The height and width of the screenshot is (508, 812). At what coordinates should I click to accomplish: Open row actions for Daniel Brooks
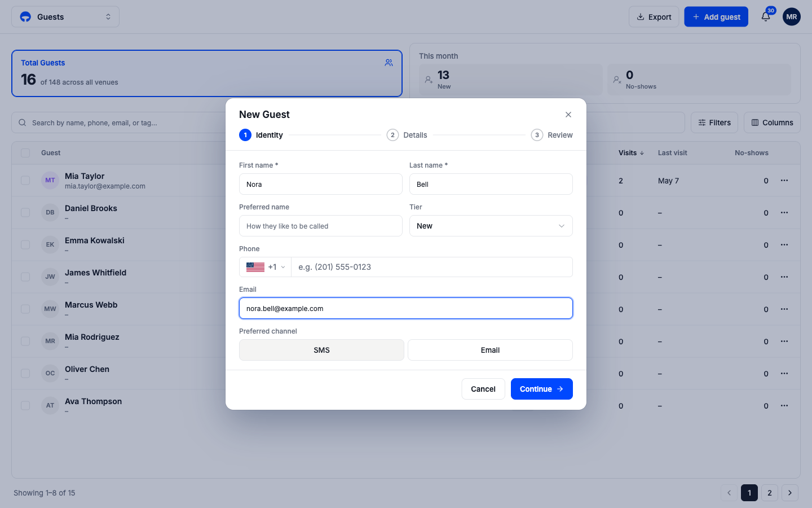[784, 213]
